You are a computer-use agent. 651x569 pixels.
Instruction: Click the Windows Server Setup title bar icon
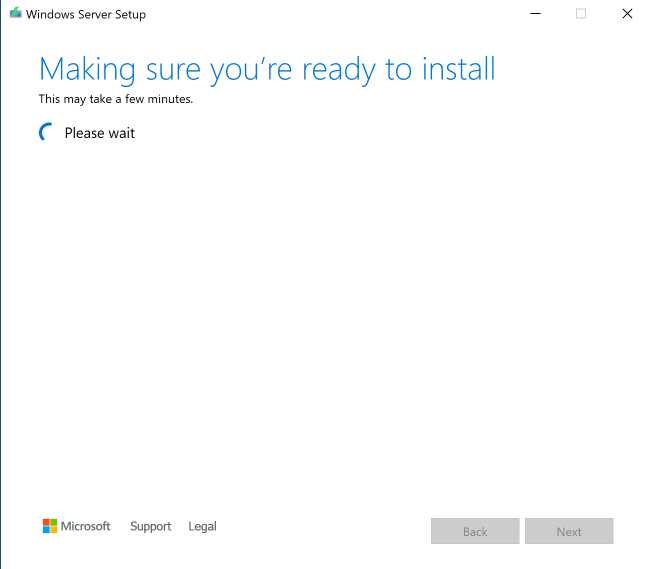15,13
